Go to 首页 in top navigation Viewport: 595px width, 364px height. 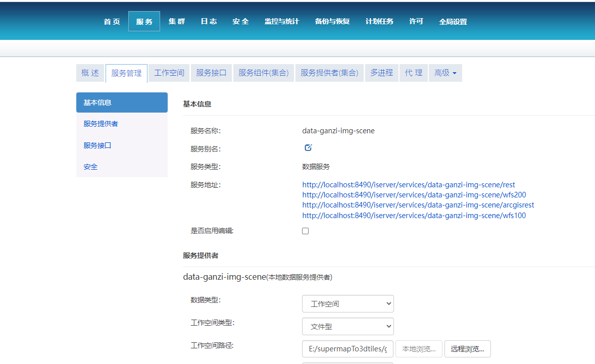pyautogui.click(x=112, y=22)
